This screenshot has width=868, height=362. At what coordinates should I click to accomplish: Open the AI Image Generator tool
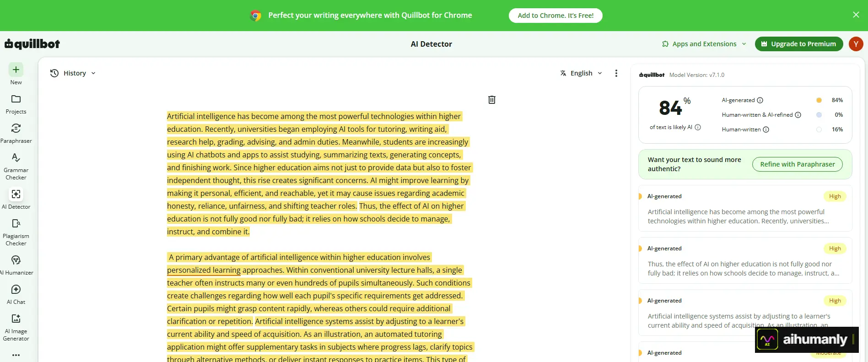tap(16, 327)
